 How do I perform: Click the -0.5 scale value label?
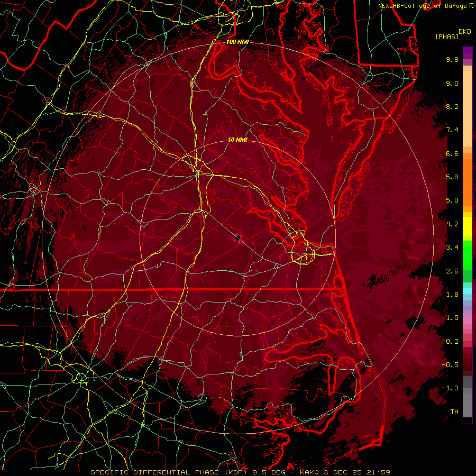450,365
